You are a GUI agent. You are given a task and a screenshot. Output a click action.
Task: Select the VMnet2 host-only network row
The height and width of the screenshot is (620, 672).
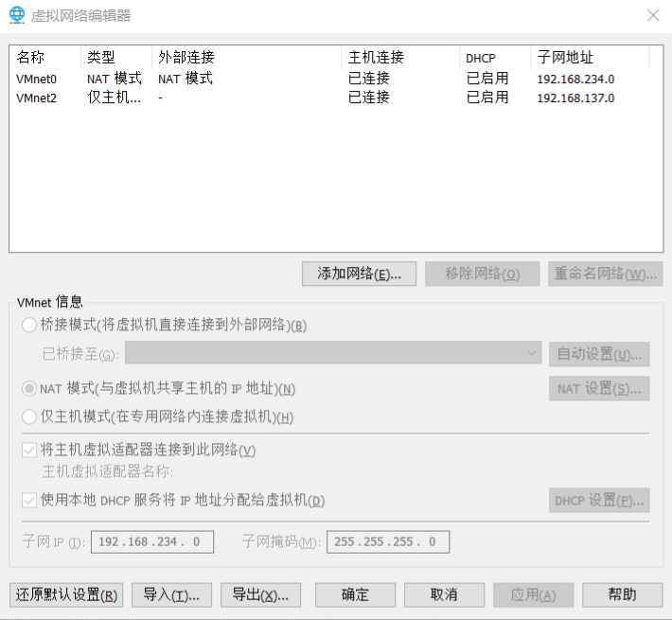point(38,97)
